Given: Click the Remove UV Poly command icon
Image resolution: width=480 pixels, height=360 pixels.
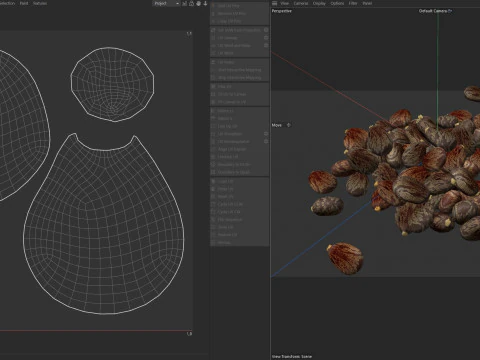Looking at the screenshot, I should [213, 13].
